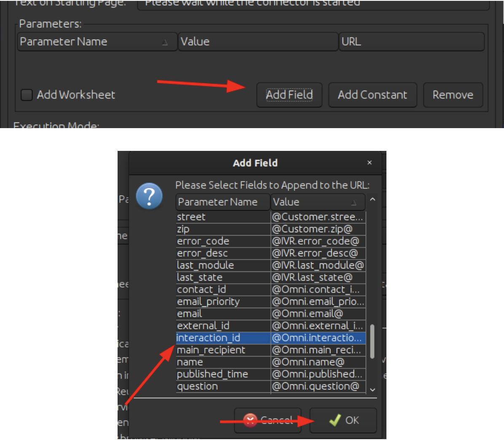
Task: Close the Add Field dialog
Action: pos(370,163)
